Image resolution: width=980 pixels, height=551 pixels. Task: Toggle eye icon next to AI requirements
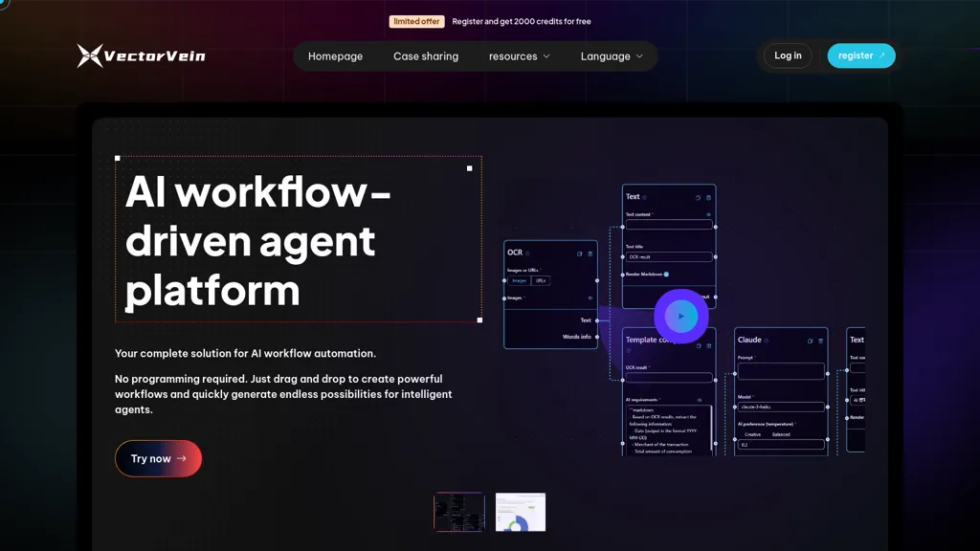[x=700, y=400]
